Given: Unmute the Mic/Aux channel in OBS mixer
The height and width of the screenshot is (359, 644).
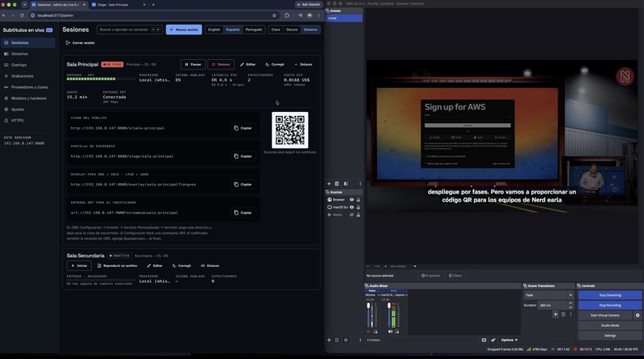Looking at the screenshot, I should click(x=368, y=332).
